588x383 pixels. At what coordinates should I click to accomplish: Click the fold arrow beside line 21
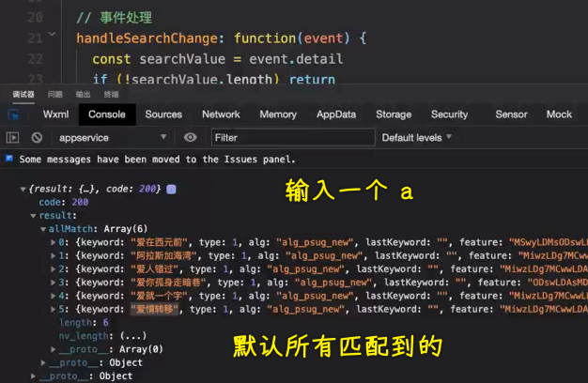point(52,34)
